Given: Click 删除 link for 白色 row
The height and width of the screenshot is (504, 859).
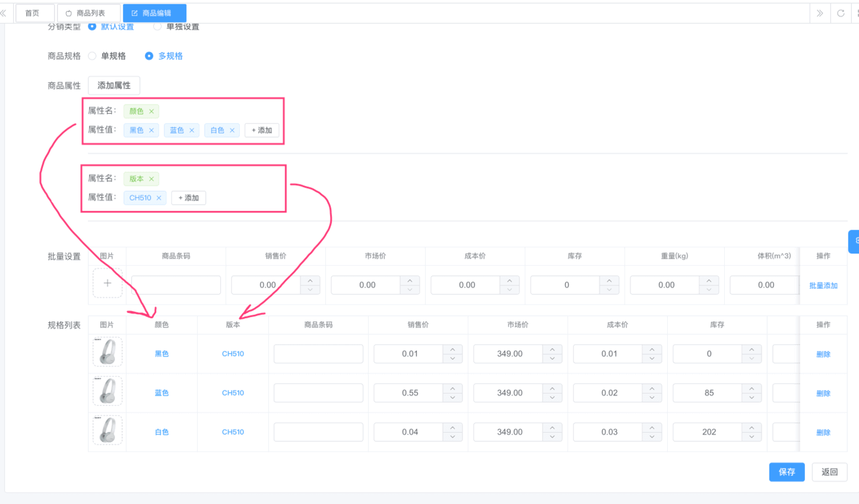Looking at the screenshot, I should [823, 433].
